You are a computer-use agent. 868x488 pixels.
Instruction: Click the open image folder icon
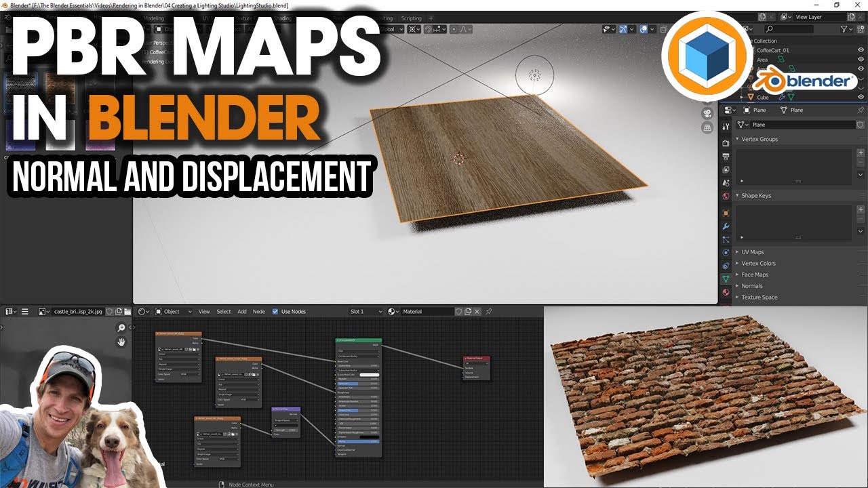tap(127, 312)
